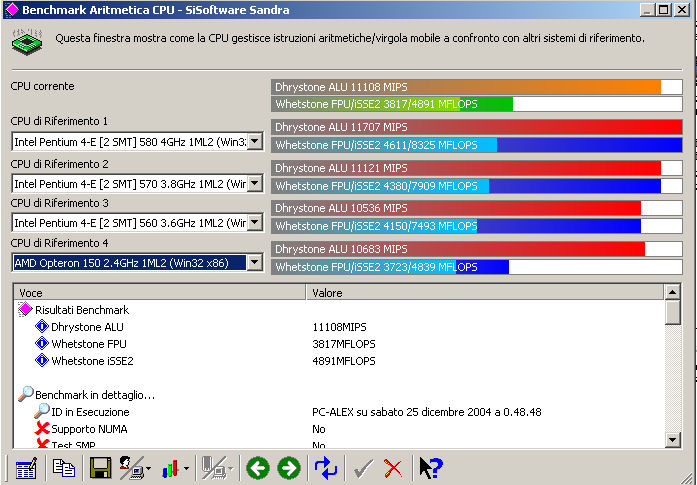Select the Pentium 4-E 570 3.8GHz combo field
Image resolution: width=697 pixels, height=485 pixels.
(137, 183)
